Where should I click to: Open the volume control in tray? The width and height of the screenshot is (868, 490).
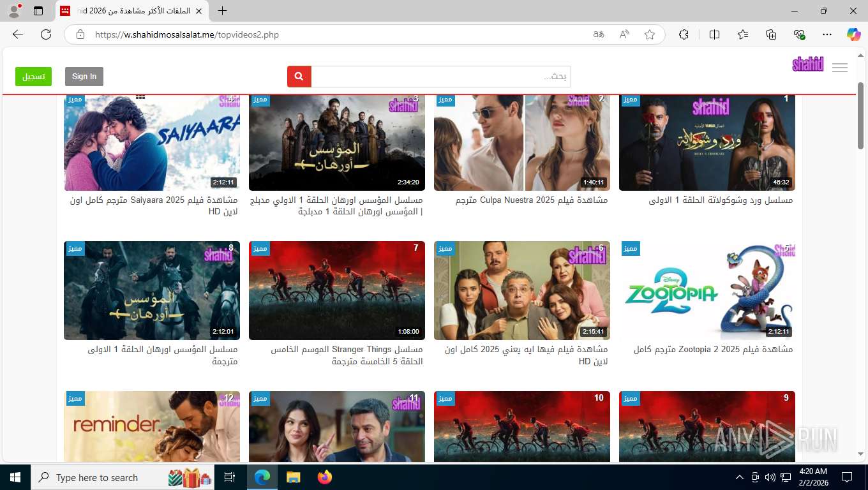point(770,477)
